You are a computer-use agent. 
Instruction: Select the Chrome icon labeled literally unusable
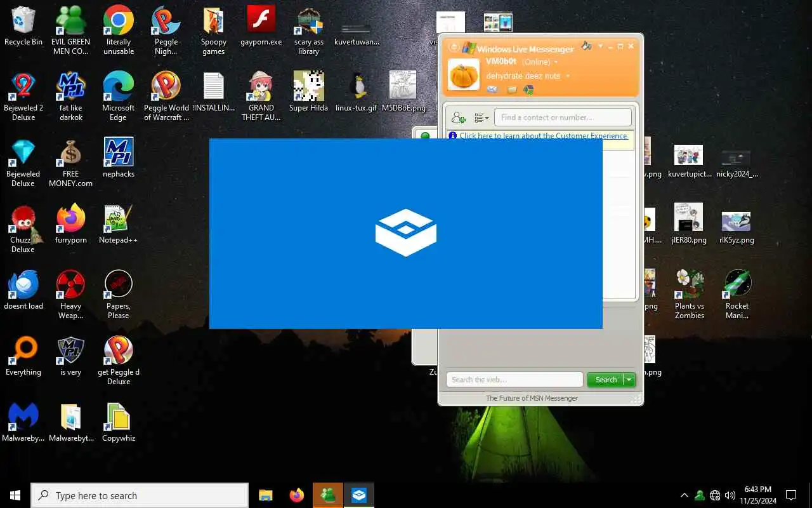[119, 30]
